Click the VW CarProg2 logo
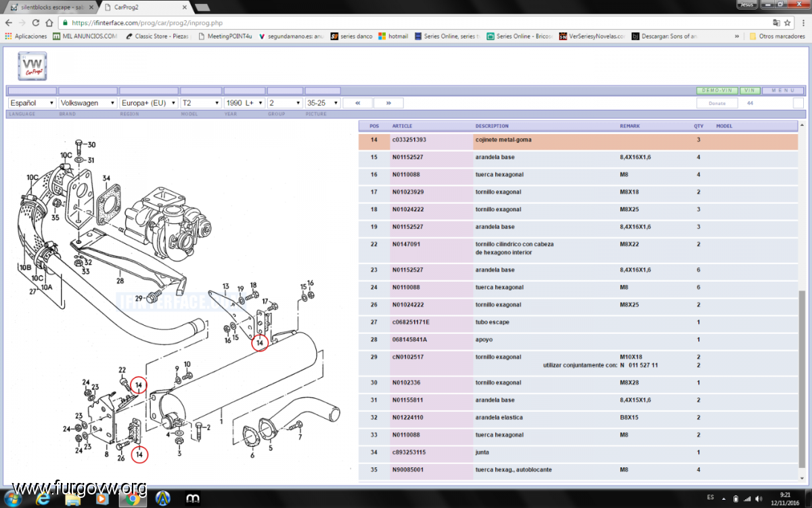The height and width of the screenshot is (508, 812). (32, 66)
